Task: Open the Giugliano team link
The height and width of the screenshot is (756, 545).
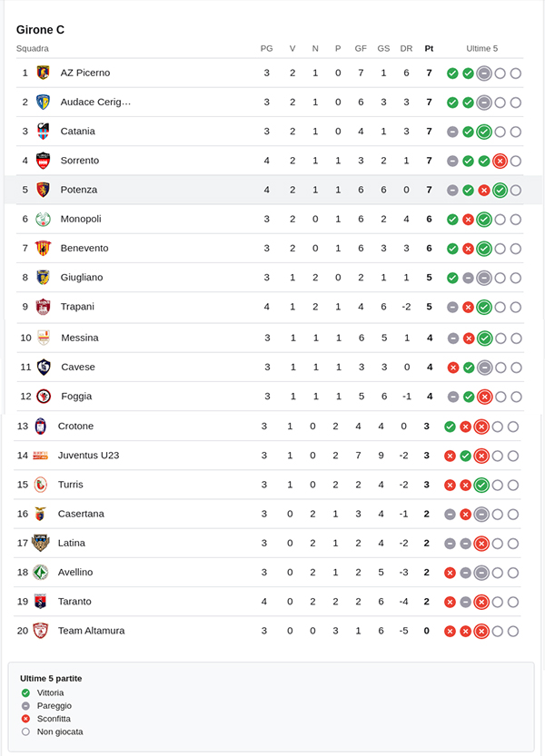Action: [82, 278]
